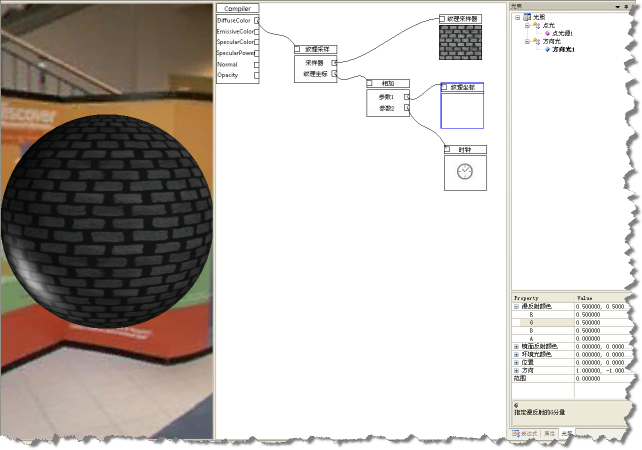Click the blue diamond icon of 方向光1
This screenshot has height=450, width=642.
click(547, 49)
